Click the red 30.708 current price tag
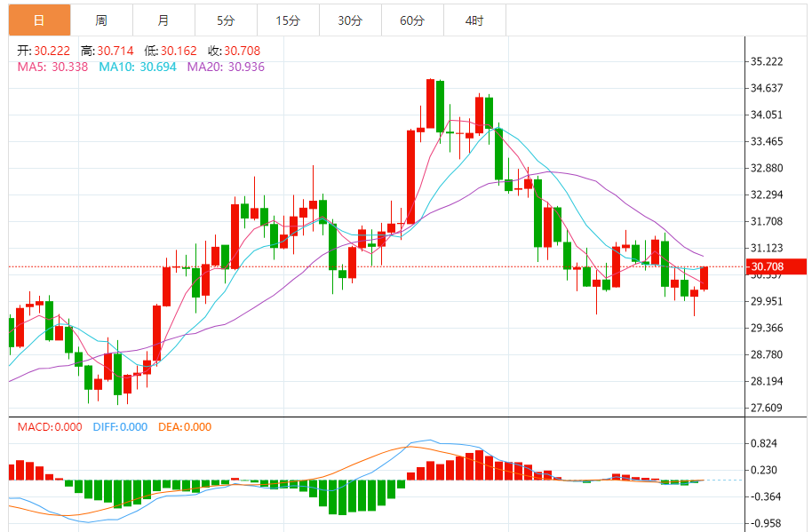812x532 pixels. tap(776, 266)
